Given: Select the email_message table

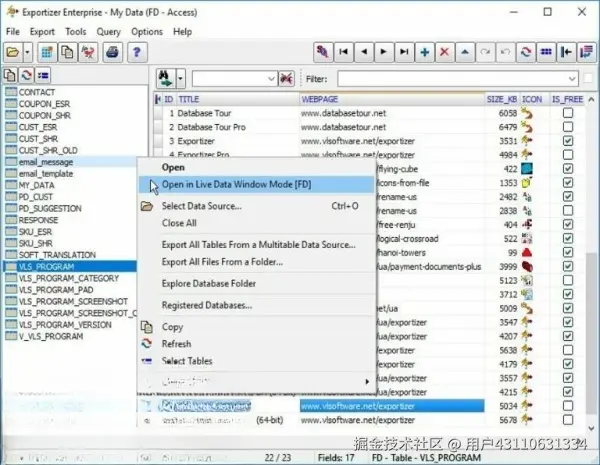Looking at the screenshot, I should [x=46, y=162].
